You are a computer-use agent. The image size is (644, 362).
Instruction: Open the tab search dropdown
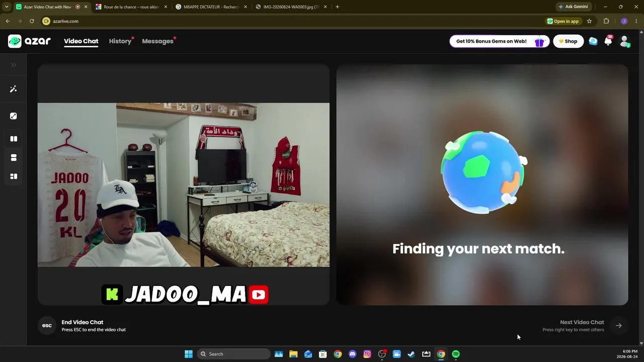pyautogui.click(x=6, y=7)
